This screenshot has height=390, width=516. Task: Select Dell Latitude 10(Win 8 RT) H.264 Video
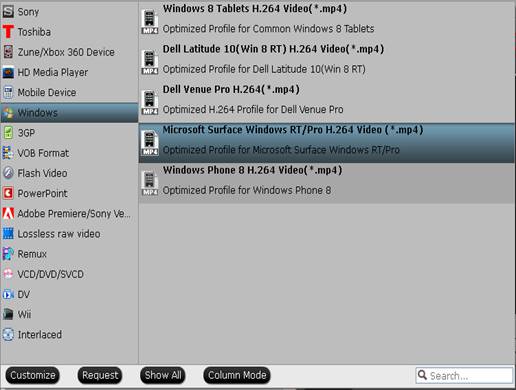click(x=326, y=62)
